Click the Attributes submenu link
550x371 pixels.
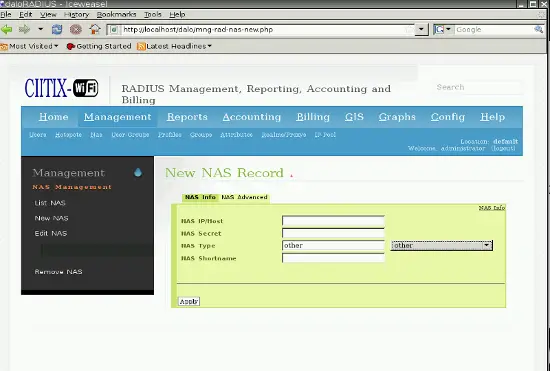236,135
